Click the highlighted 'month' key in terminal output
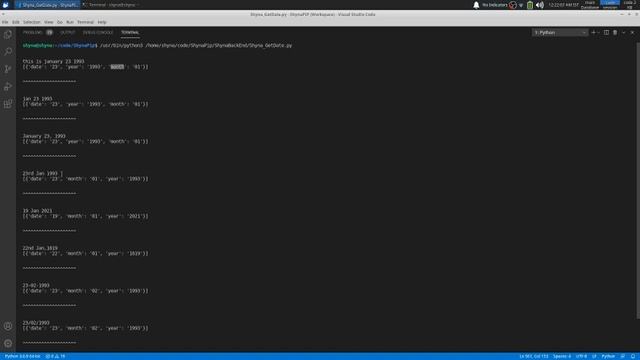 click(117, 67)
